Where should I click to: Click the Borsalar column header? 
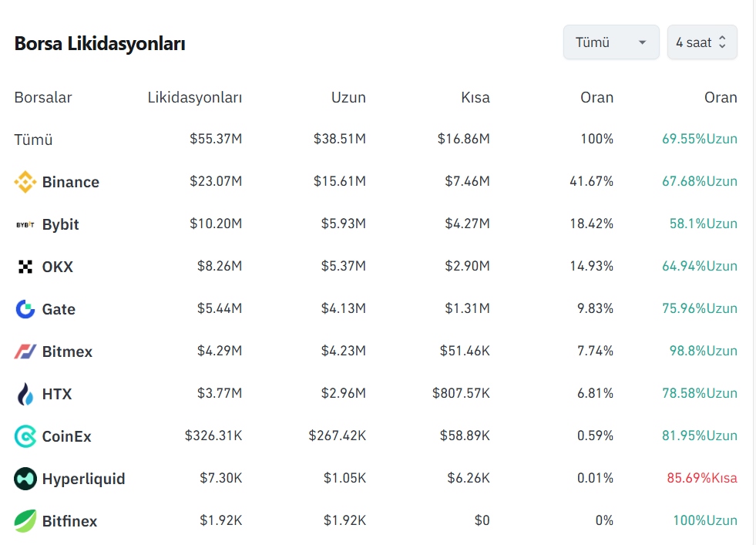coord(42,97)
